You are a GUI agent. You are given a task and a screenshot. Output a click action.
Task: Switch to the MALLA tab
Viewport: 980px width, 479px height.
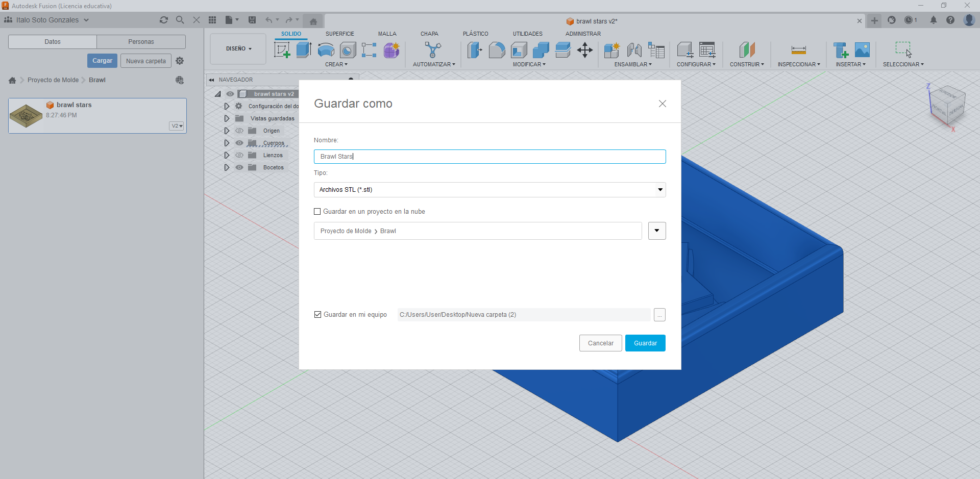pyautogui.click(x=387, y=34)
